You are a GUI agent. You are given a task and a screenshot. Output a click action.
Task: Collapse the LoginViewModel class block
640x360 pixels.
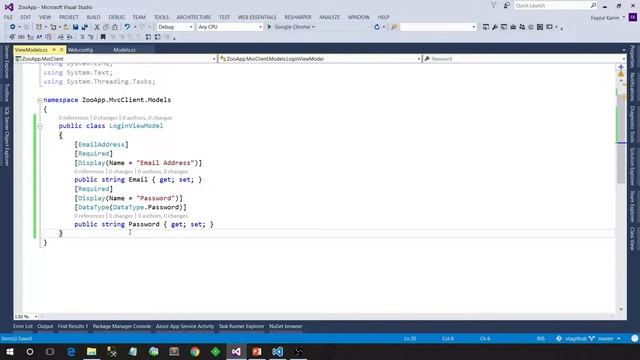tap(40, 126)
